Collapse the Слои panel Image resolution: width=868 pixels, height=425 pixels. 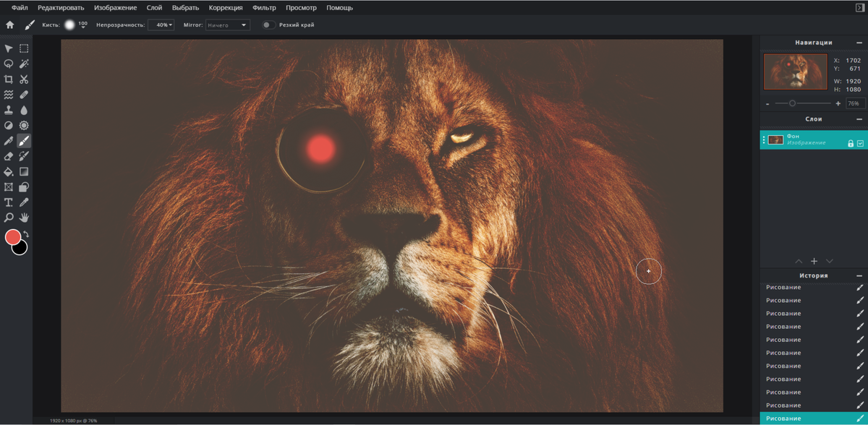(x=859, y=119)
